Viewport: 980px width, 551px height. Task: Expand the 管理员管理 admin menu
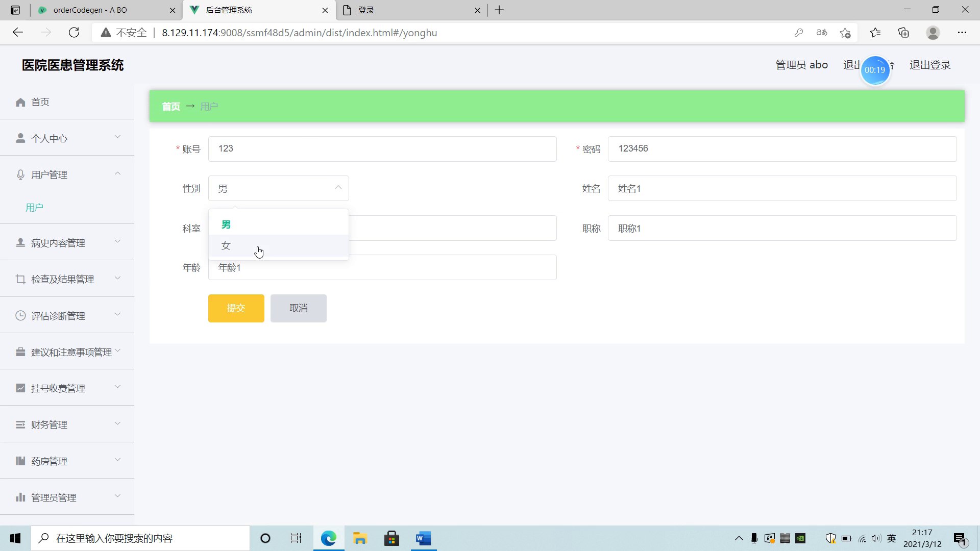[x=67, y=496]
